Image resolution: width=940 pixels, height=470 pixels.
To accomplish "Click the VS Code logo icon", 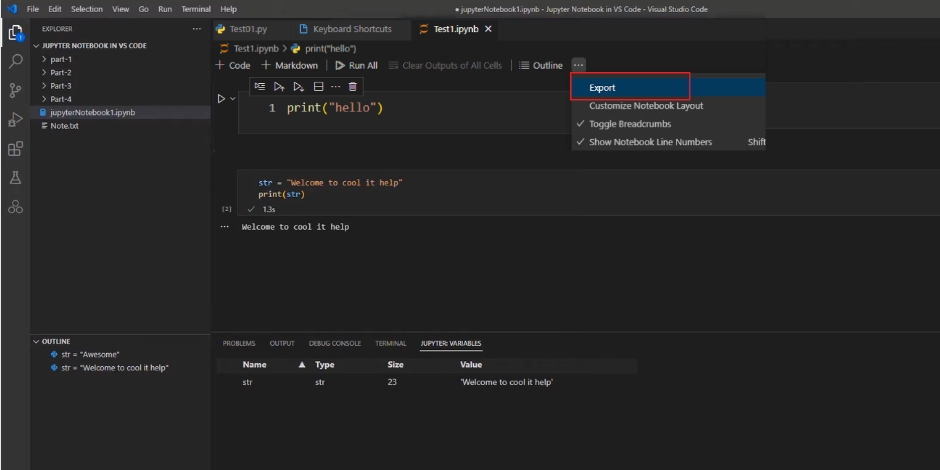I will pos(11,9).
